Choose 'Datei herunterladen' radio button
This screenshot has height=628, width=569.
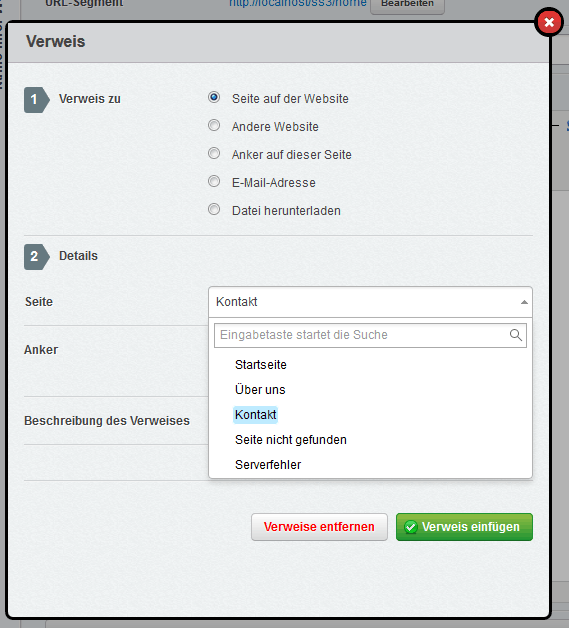(214, 209)
